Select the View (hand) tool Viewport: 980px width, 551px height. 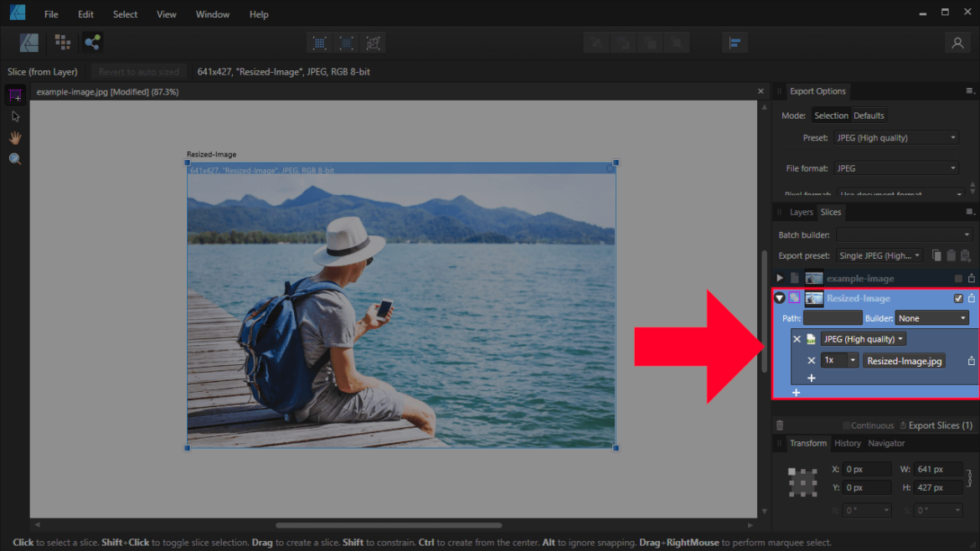15,137
